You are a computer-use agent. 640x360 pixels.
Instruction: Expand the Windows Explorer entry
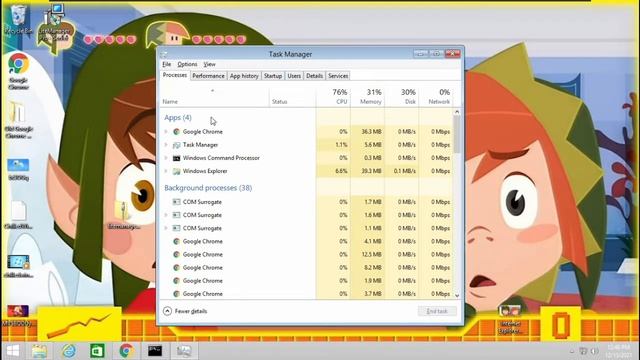tap(166, 171)
